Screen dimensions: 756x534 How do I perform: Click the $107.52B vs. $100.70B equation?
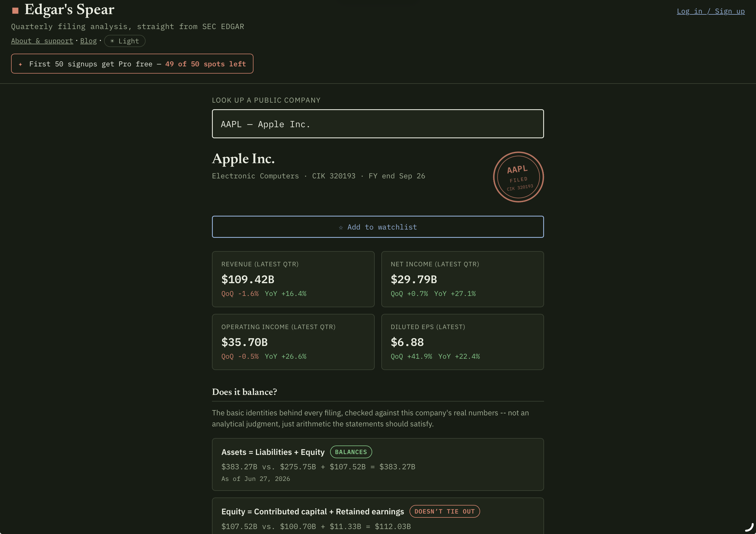(316, 527)
